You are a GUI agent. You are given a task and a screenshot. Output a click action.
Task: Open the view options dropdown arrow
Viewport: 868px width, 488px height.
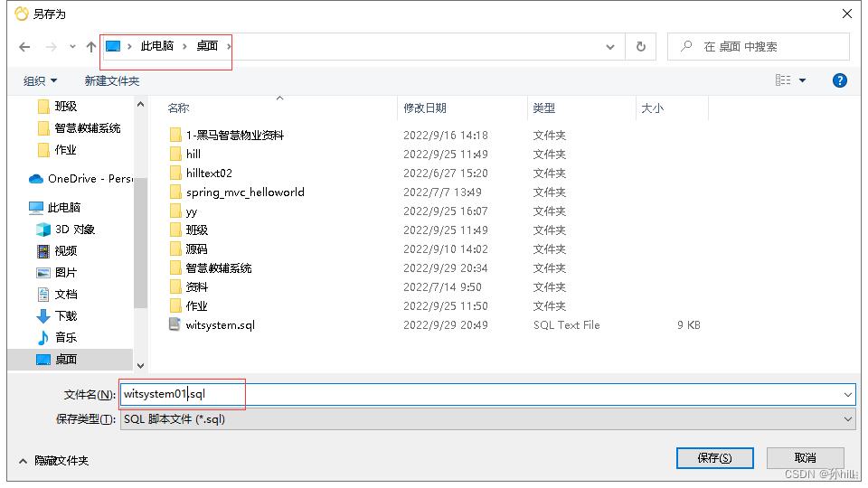803,80
